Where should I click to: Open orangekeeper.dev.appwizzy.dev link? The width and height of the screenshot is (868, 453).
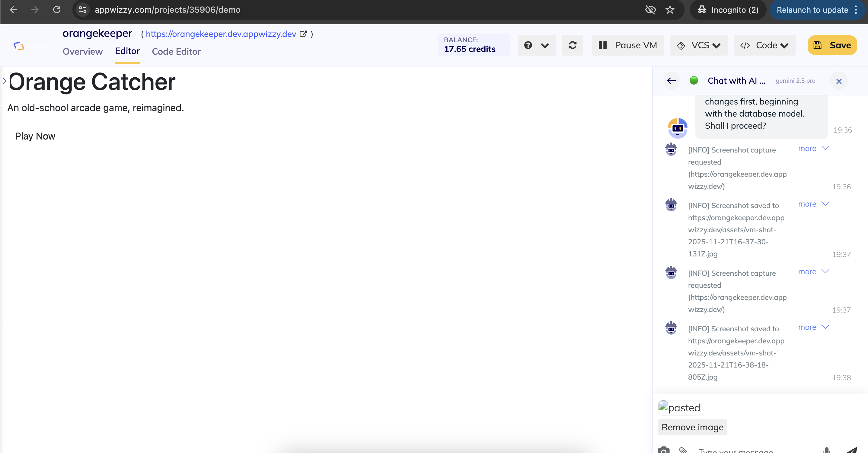tap(221, 34)
